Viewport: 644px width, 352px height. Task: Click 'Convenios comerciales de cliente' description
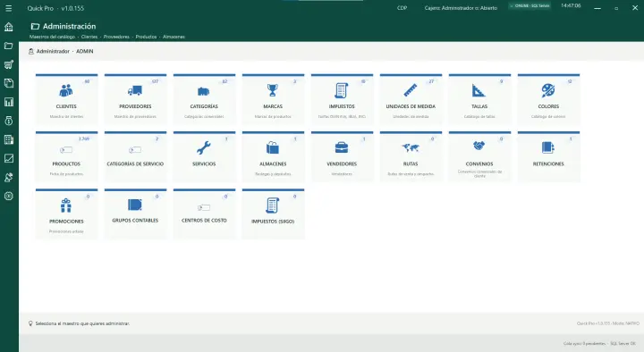(479, 174)
